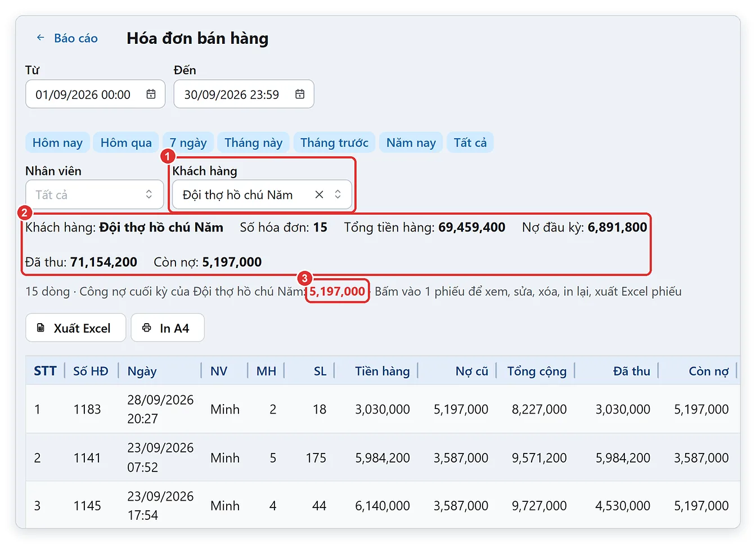Clear the Khách hàng selection
The image size is (756, 544).
pos(319,194)
